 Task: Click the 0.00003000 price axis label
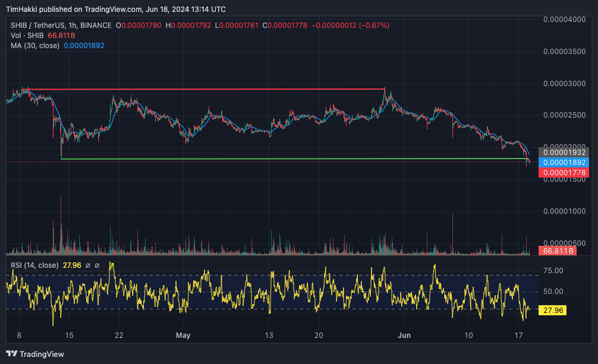(565, 84)
